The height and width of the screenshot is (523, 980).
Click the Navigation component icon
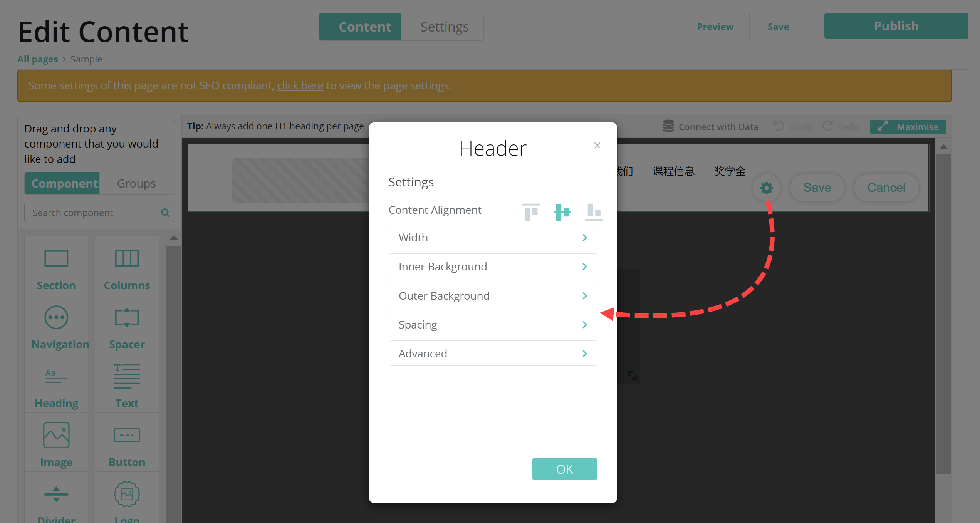56,318
